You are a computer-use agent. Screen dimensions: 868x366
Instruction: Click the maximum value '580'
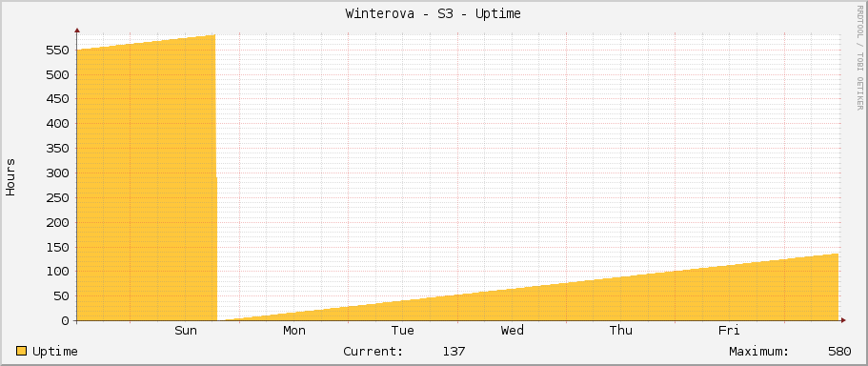[x=839, y=351]
